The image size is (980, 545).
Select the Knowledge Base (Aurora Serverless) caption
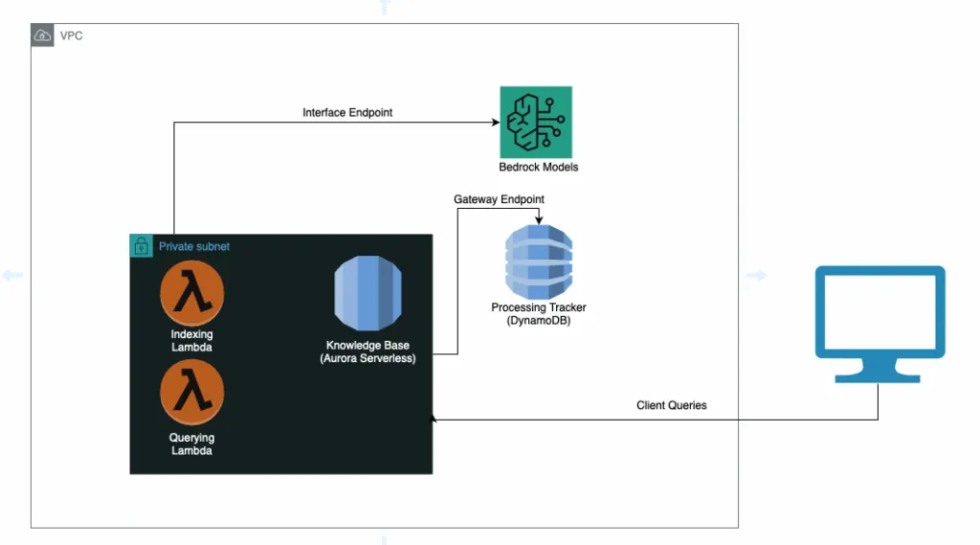coord(367,352)
